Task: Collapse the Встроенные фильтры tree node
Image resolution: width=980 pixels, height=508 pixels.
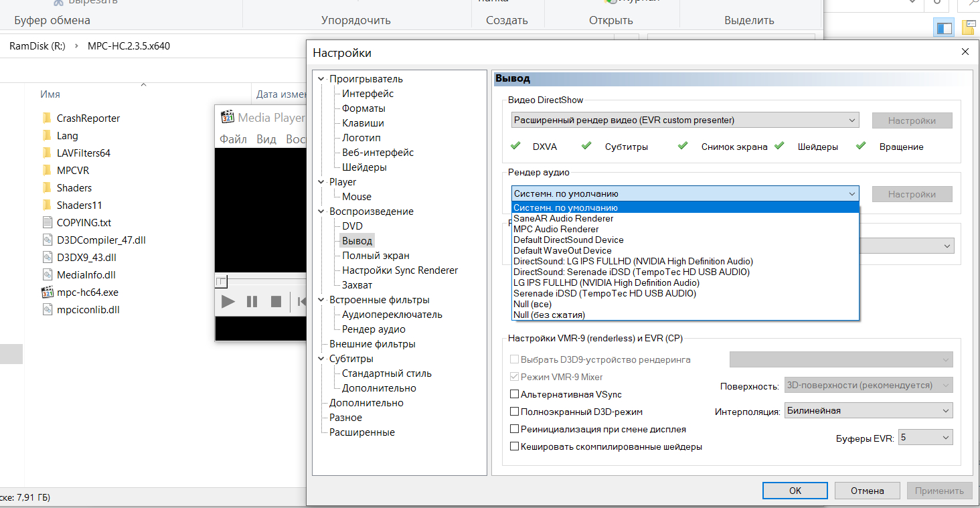Action: (x=322, y=300)
